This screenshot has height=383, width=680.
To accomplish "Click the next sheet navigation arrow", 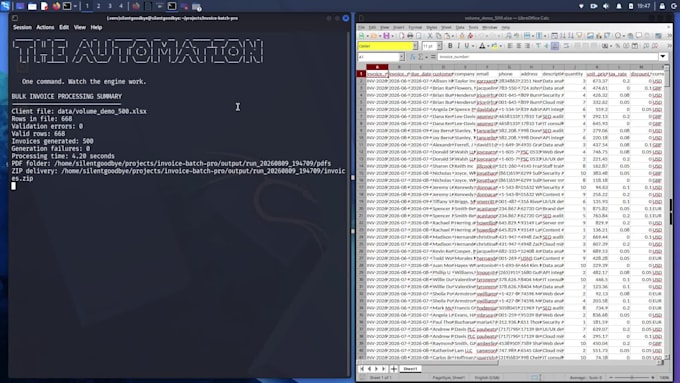I will (376, 369).
